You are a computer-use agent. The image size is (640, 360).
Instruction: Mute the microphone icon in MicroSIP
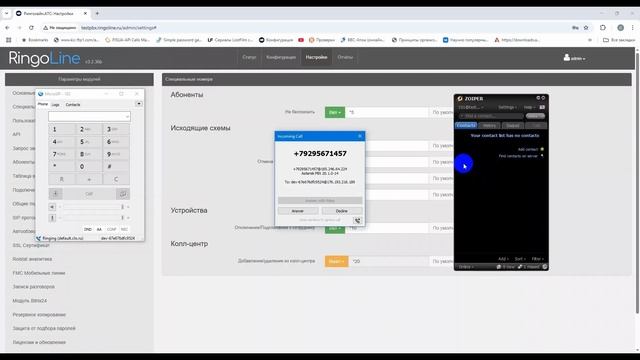click(x=52, y=218)
